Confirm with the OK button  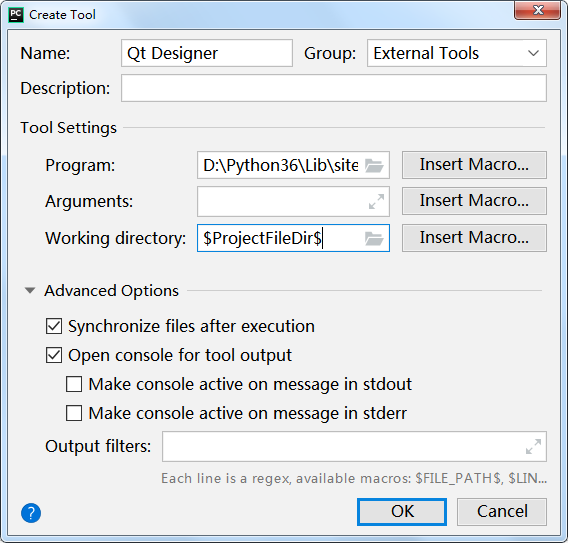tap(402, 511)
